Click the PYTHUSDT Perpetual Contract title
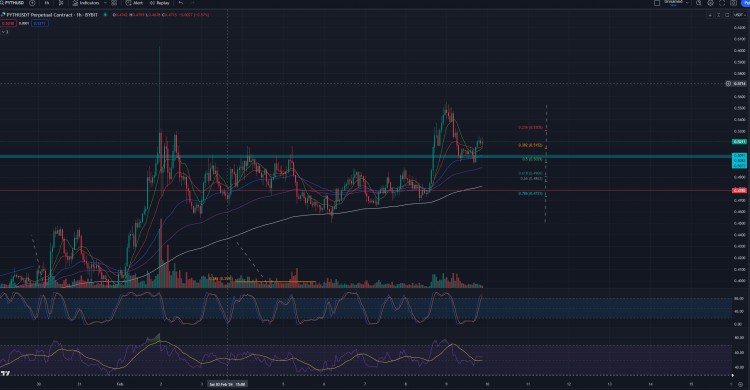 pos(52,15)
